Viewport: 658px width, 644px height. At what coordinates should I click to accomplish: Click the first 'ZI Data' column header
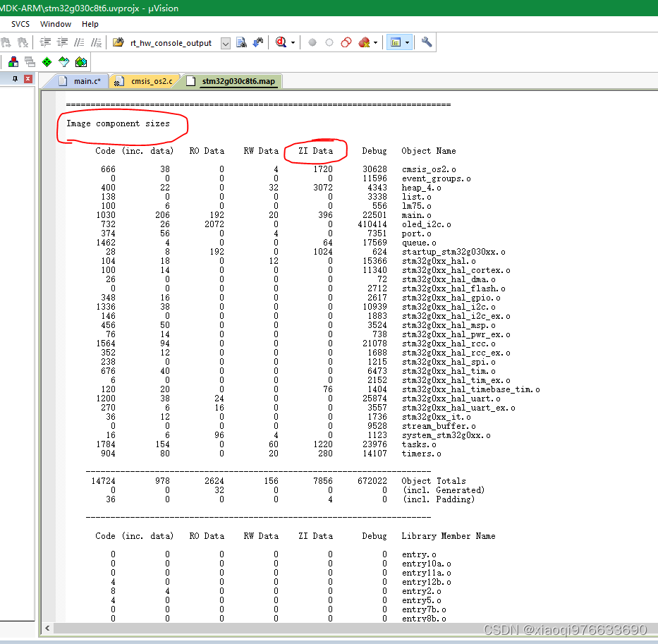pyautogui.click(x=315, y=151)
